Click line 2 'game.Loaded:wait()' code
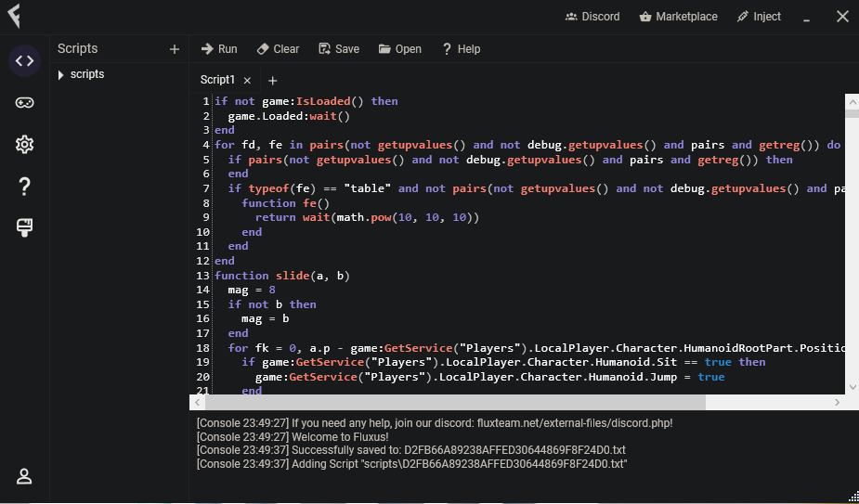The width and height of the screenshot is (859, 504). 289,116
